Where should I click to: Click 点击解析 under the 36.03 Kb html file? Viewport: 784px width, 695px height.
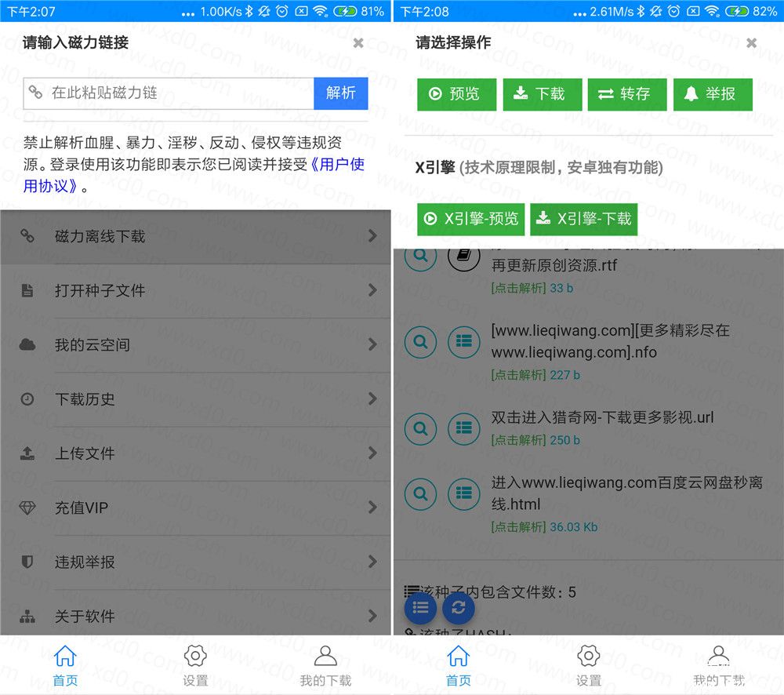518,527
